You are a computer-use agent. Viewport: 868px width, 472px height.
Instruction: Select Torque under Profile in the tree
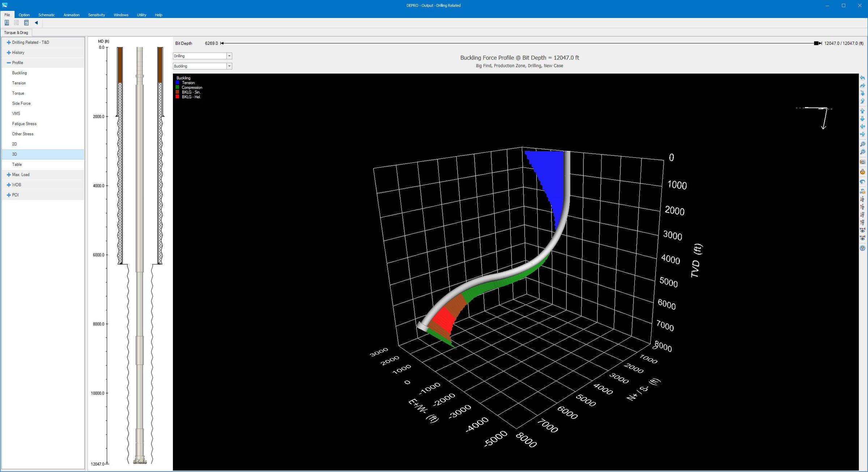click(x=43, y=93)
